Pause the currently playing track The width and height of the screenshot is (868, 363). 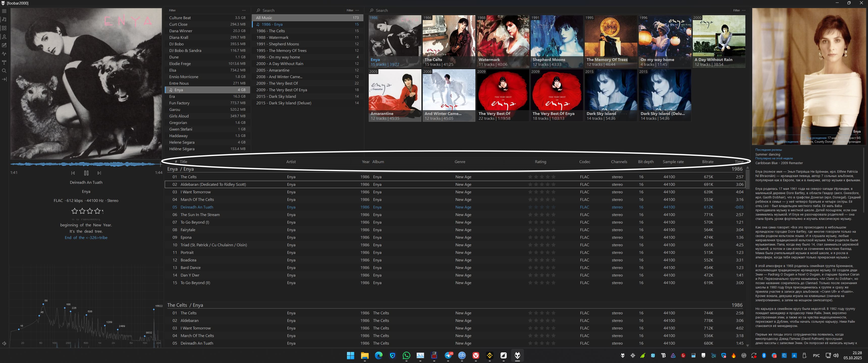tap(86, 173)
